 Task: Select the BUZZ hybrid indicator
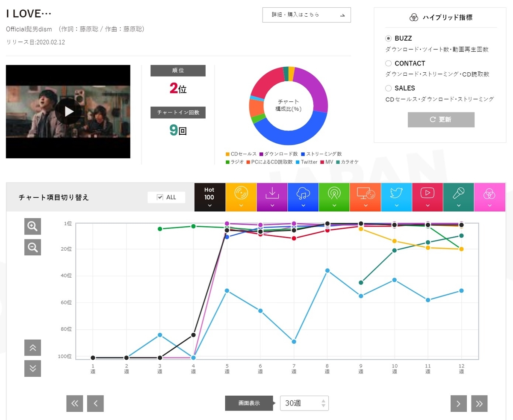[388, 38]
